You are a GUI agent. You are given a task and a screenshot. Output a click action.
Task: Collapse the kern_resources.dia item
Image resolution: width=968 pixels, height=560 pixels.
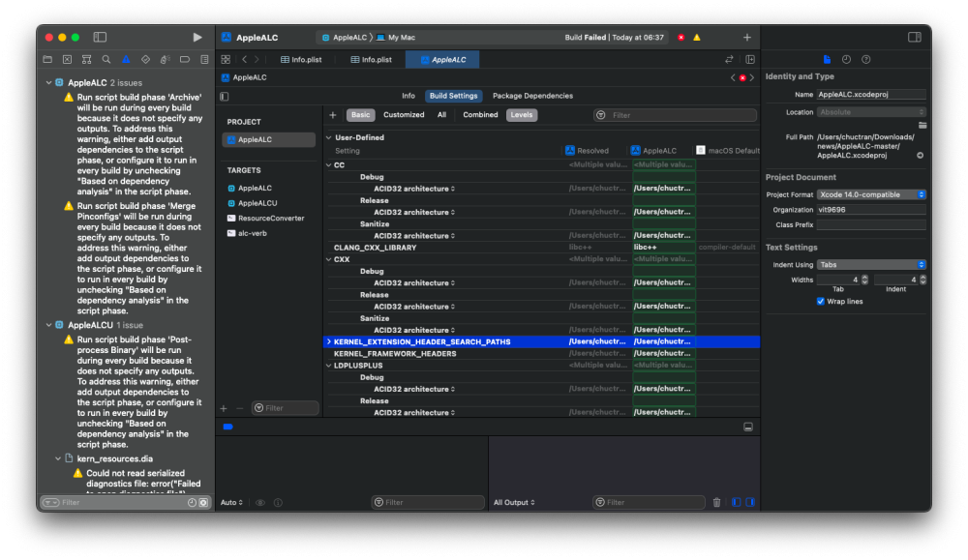click(x=58, y=458)
